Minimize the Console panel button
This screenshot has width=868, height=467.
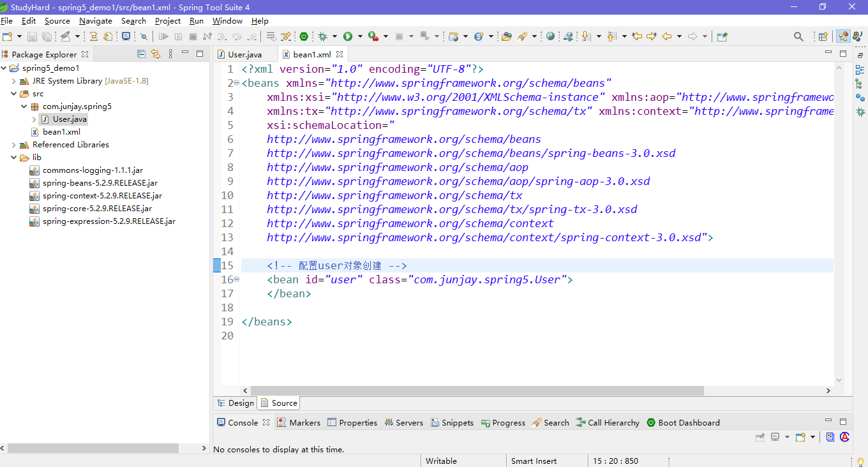coord(828,421)
